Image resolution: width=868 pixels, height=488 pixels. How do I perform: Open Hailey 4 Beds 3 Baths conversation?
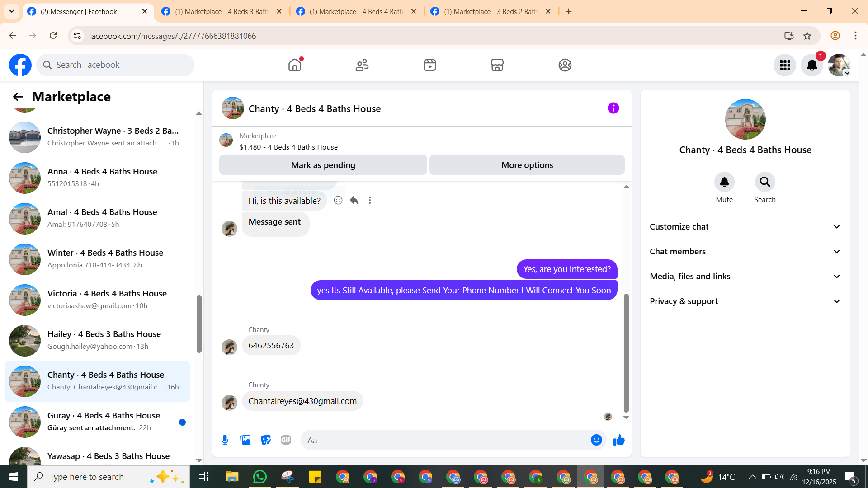point(97,340)
